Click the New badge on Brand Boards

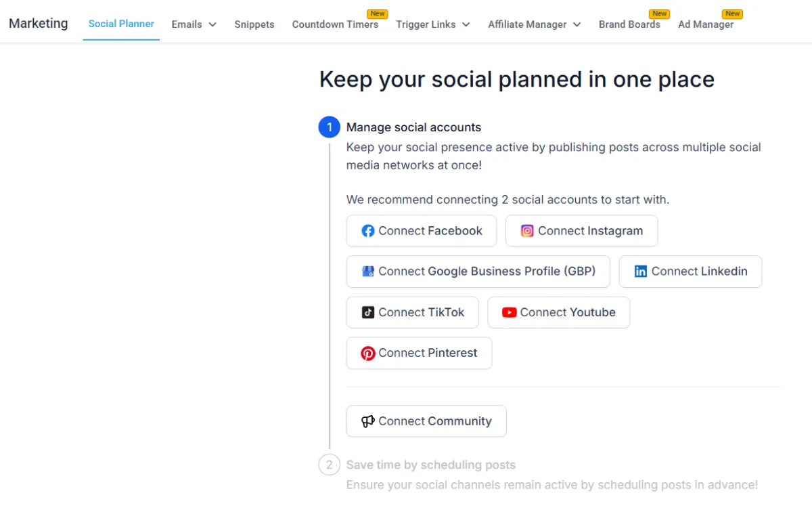click(660, 14)
